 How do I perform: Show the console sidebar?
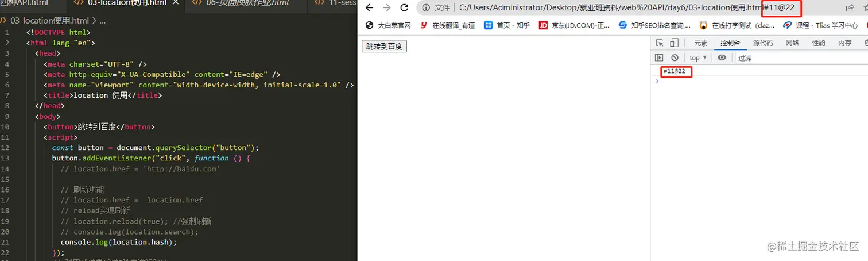pyautogui.click(x=659, y=57)
